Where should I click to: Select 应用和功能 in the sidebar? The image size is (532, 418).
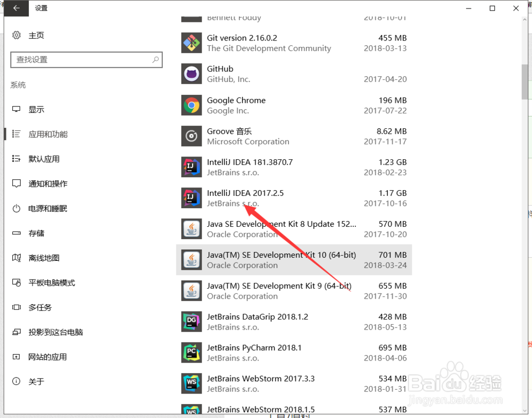(48, 134)
